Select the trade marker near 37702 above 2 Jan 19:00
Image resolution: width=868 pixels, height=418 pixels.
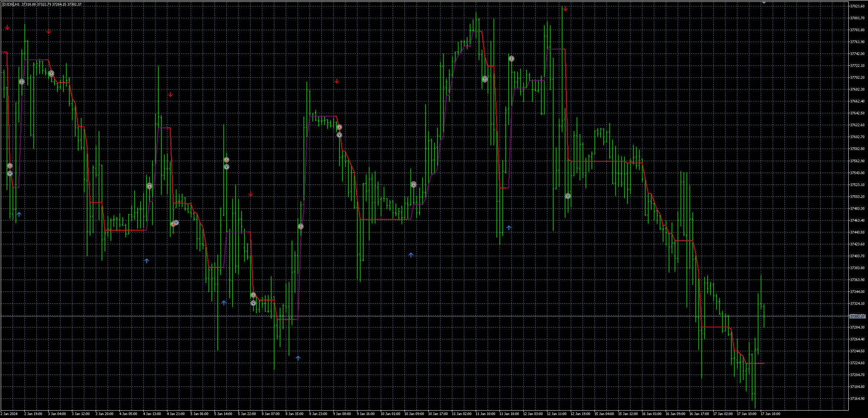coord(22,82)
